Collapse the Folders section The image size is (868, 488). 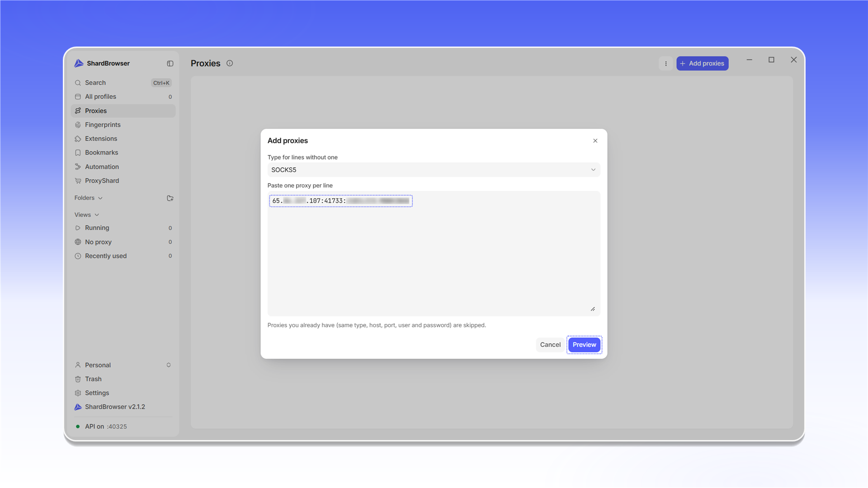[89, 198]
